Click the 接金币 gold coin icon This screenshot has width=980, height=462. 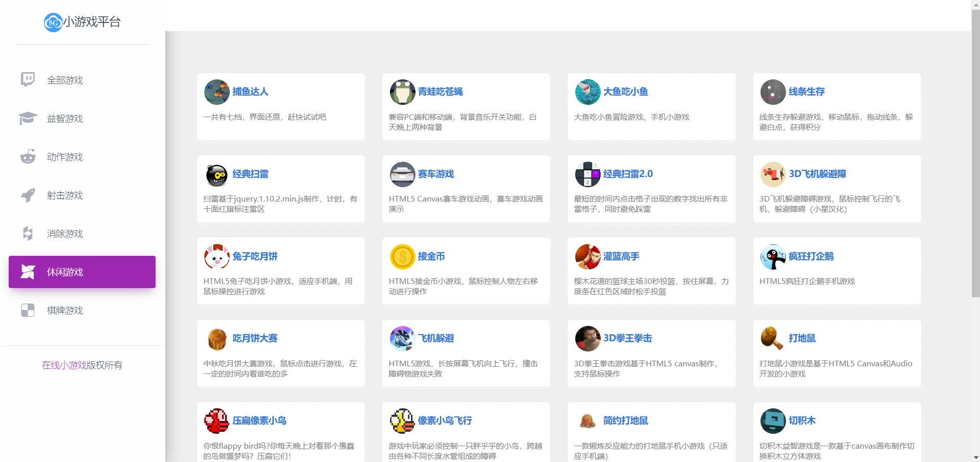tap(402, 256)
